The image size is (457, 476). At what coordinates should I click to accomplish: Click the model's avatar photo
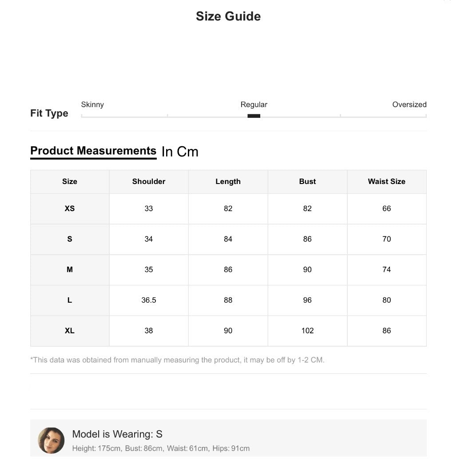51,440
